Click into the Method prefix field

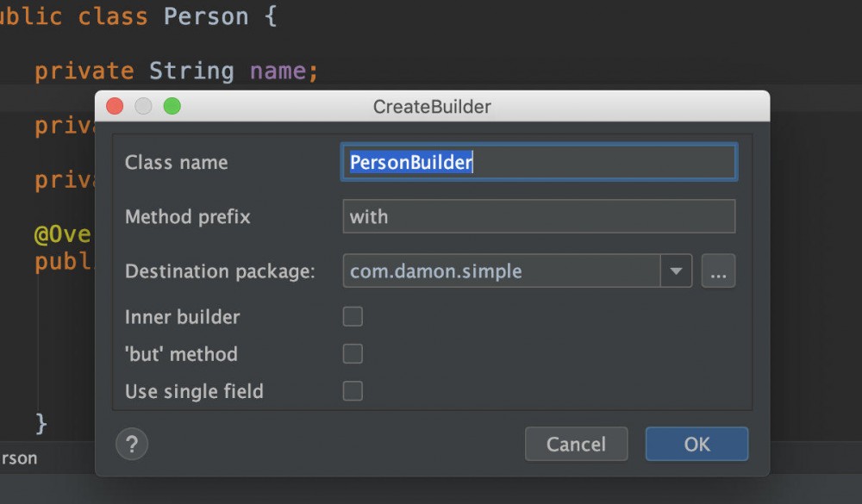[539, 217]
